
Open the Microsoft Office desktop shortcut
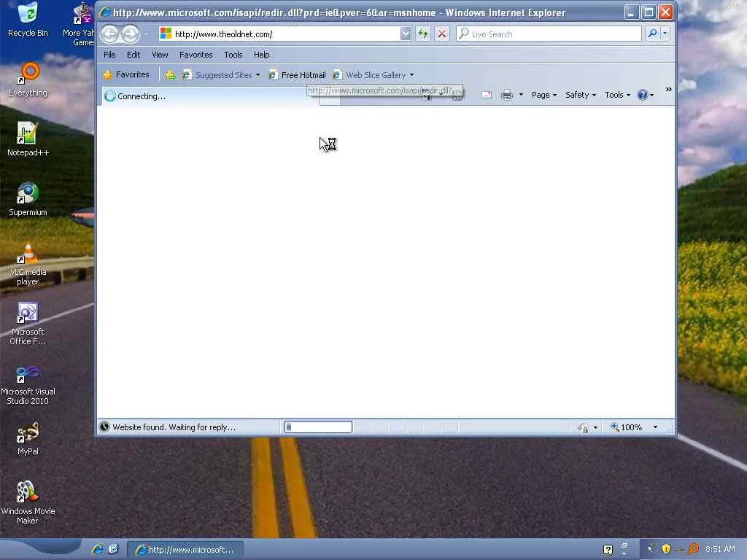(28, 323)
